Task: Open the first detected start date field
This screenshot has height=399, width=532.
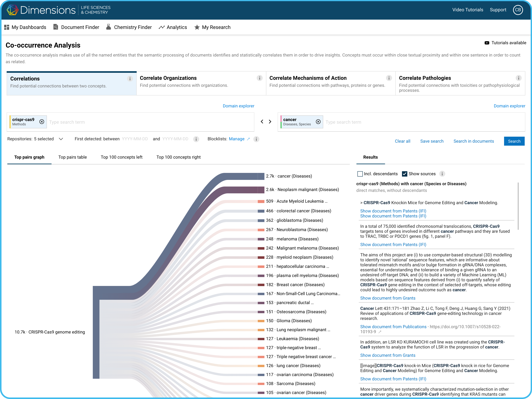Action: pyautogui.click(x=135, y=139)
